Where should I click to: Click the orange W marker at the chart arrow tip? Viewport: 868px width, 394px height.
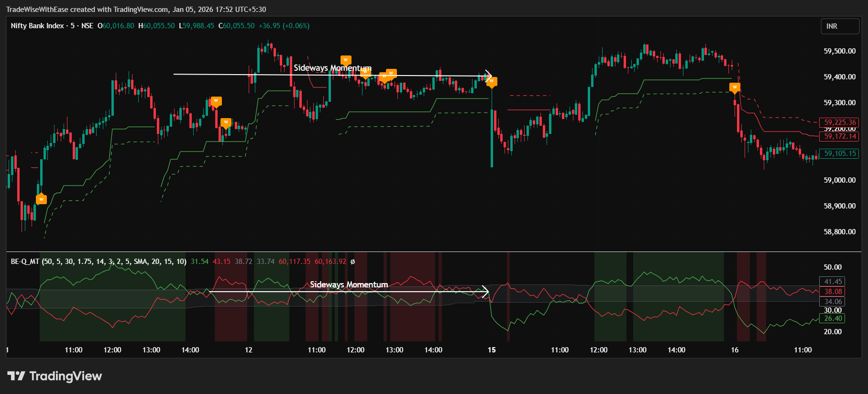(492, 82)
